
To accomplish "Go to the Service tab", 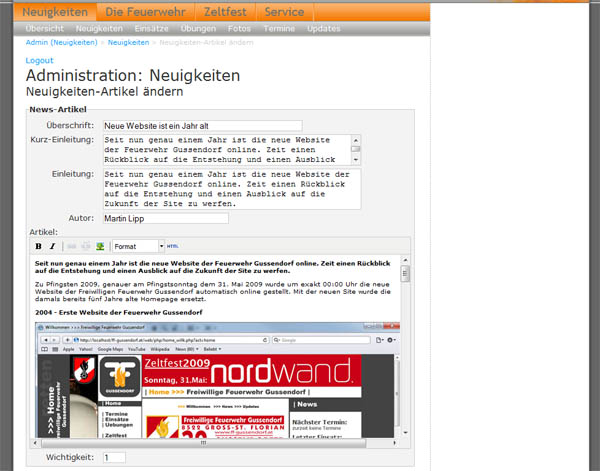I will pos(287,12).
